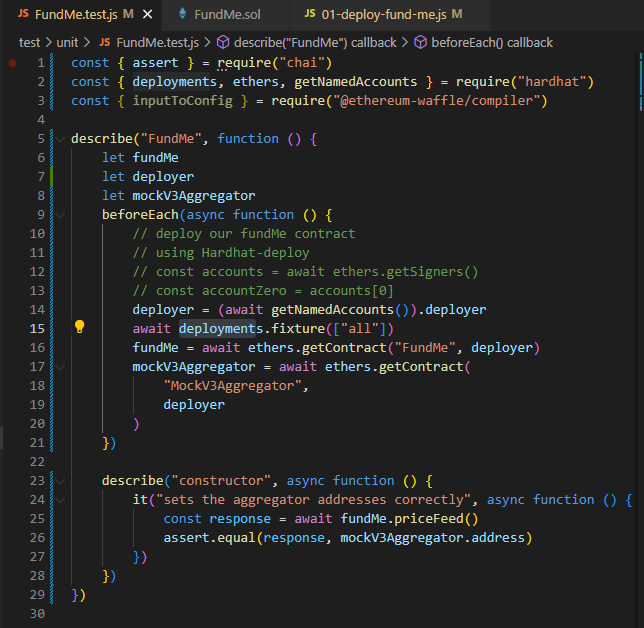Image resolution: width=644 pixels, height=628 pixels.
Task: Click 'getNamedAccounts' on line 2
Action: click(356, 82)
